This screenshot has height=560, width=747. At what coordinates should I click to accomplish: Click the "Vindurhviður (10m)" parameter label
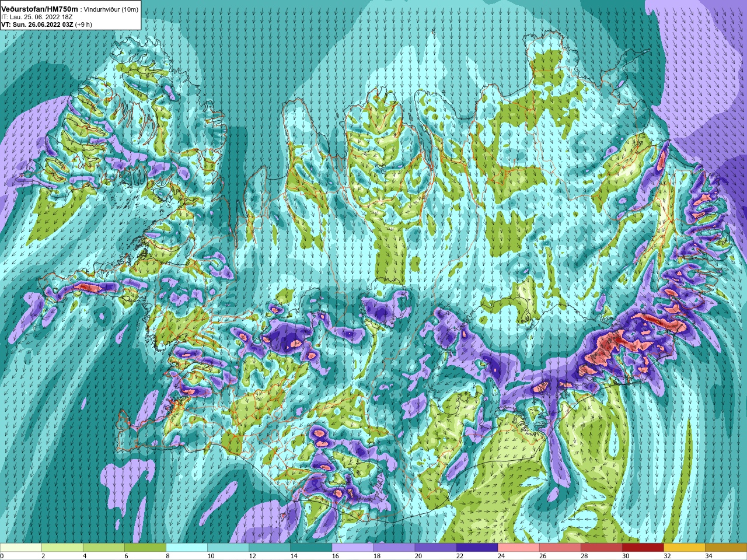(111, 9)
